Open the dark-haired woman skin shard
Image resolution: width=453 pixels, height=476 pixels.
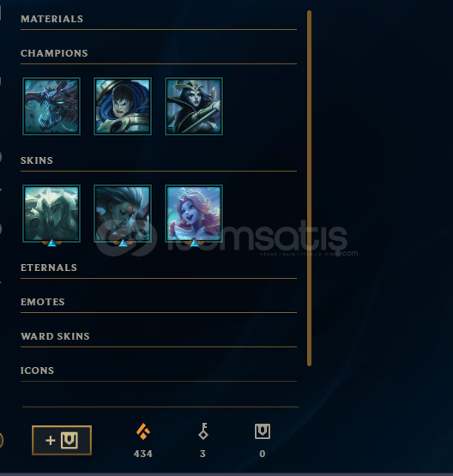pyautogui.click(x=123, y=214)
